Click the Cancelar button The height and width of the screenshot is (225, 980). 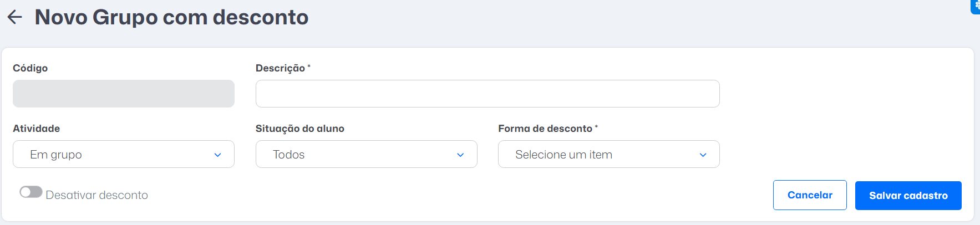coord(810,195)
